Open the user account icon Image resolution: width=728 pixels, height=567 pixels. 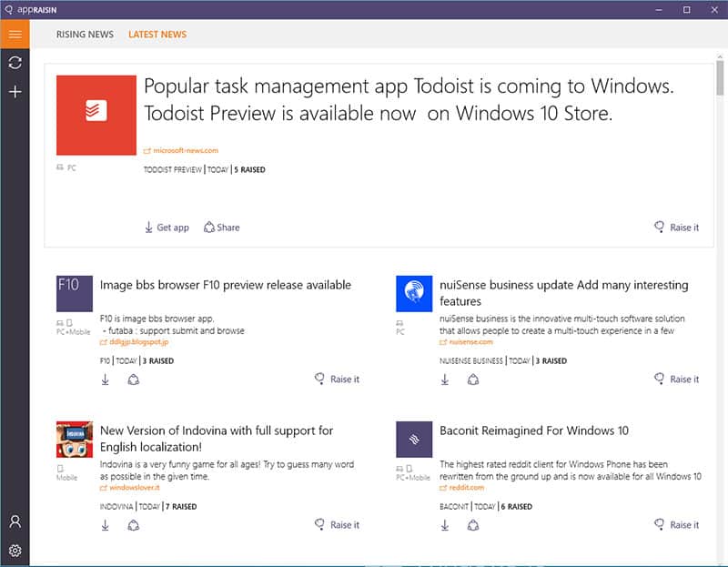(15, 521)
